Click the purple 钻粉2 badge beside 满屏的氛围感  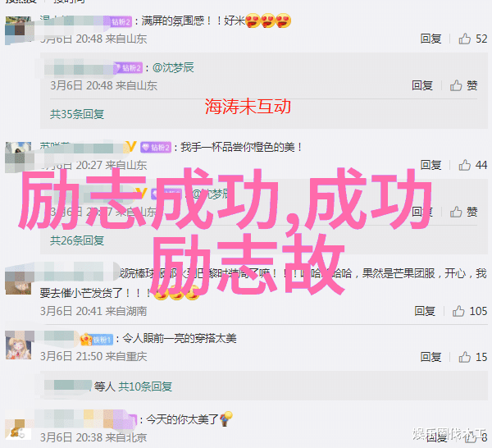pos(121,21)
